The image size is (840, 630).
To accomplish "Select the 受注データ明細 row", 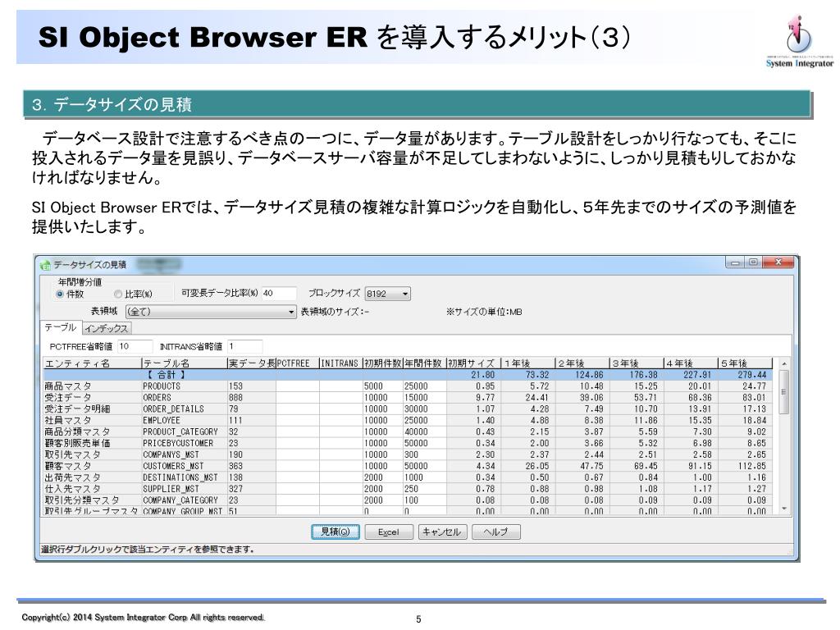I will [x=408, y=409].
